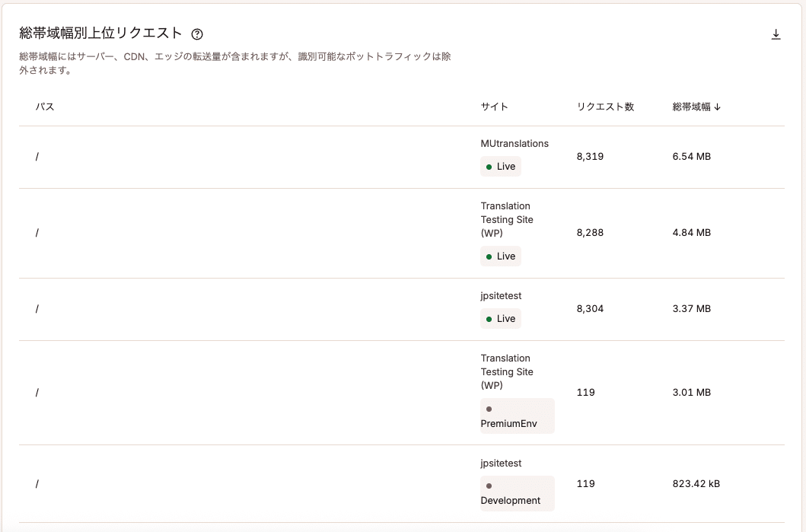Image resolution: width=806 pixels, height=532 pixels.
Task: Click the download icon to export bandwidth data
Action: (776, 33)
